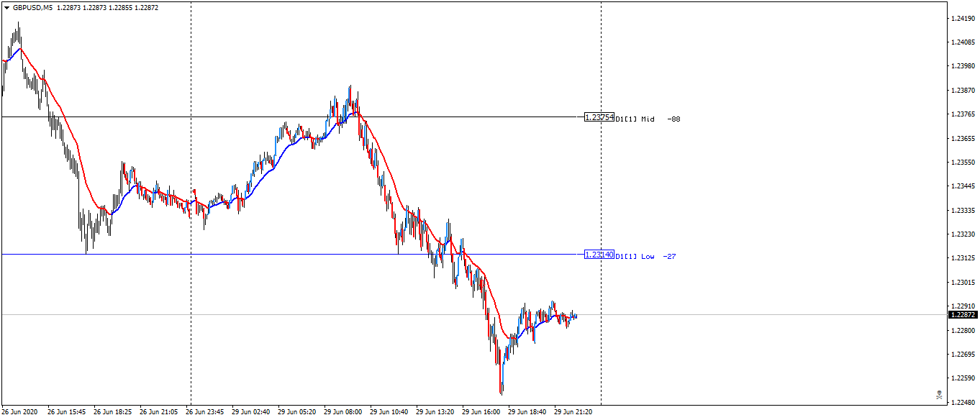The height and width of the screenshot is (420, 980).
Task: Click price scale label 1.24085
Action: [x=963, y=42]
